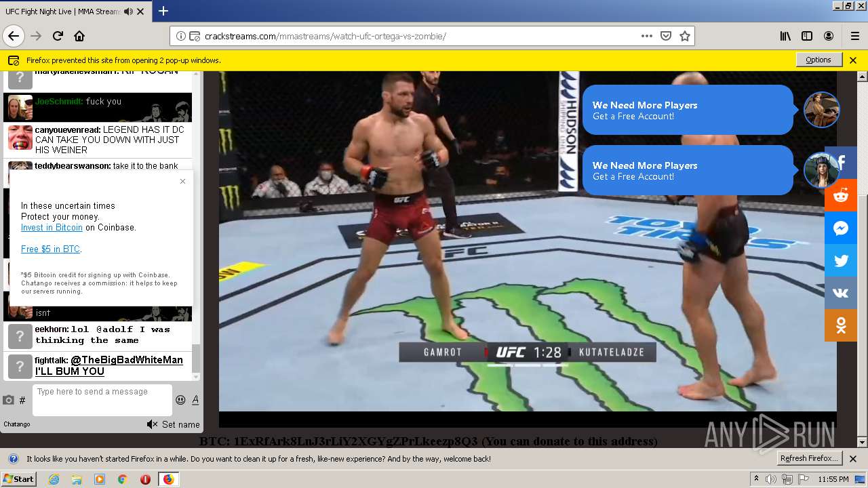The height and width of the screenshot is (488, 868).
Task: Reload the current page
Action: [x=58, y=36]
